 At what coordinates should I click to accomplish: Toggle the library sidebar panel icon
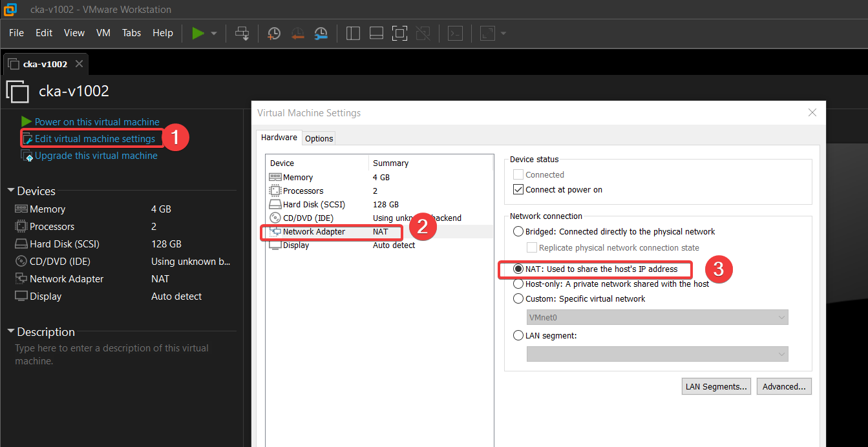pyautogui.click(x=353, y=33)
